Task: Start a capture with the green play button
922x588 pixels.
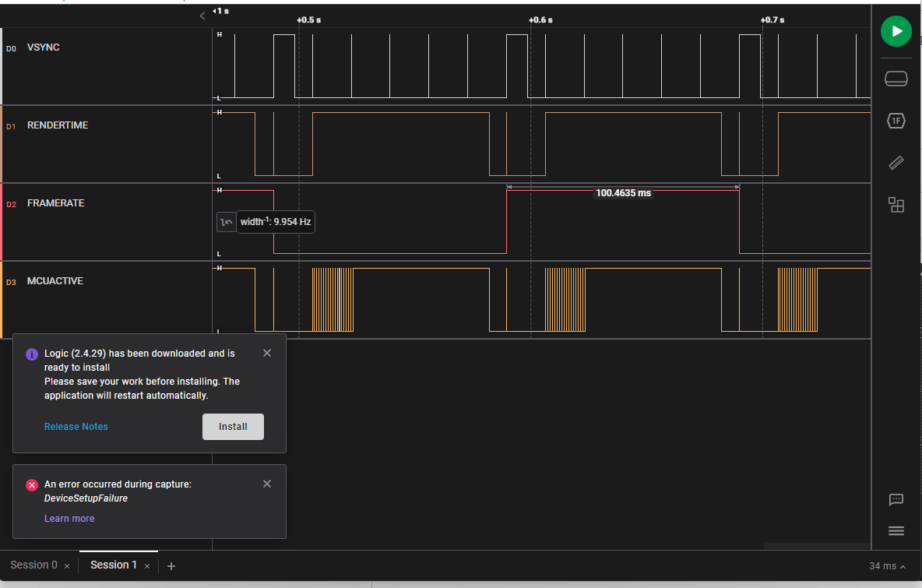Action: [896, 31]
